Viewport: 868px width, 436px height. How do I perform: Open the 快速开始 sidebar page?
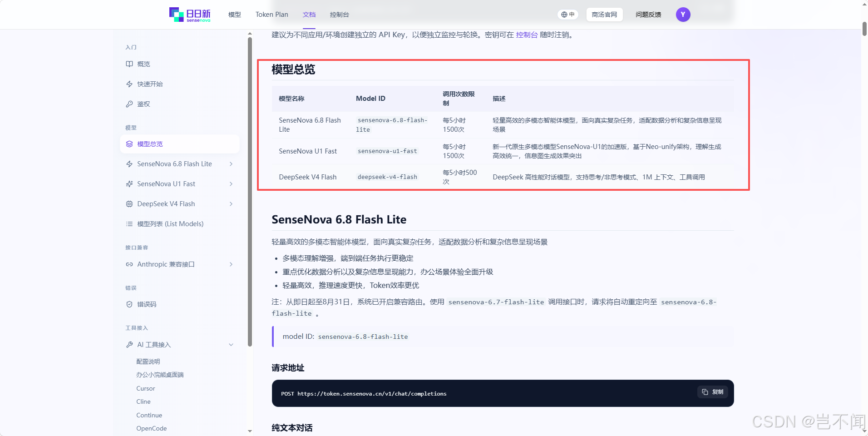(150, 84)
